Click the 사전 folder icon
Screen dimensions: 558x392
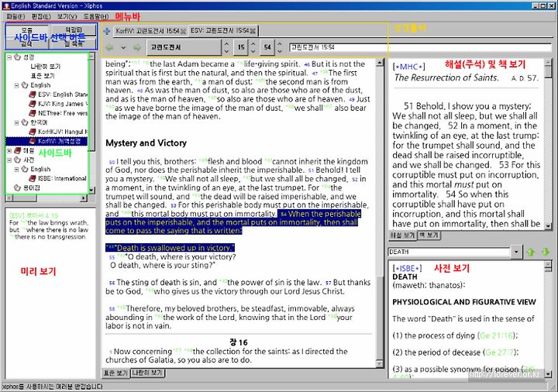pyautogui.click(x=17, y=160)
